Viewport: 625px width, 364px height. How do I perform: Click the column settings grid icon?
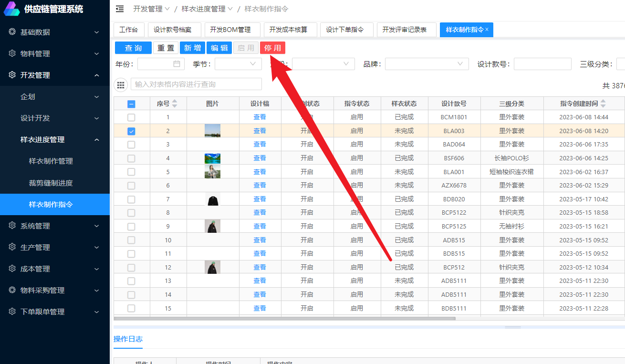click(121, 84)
